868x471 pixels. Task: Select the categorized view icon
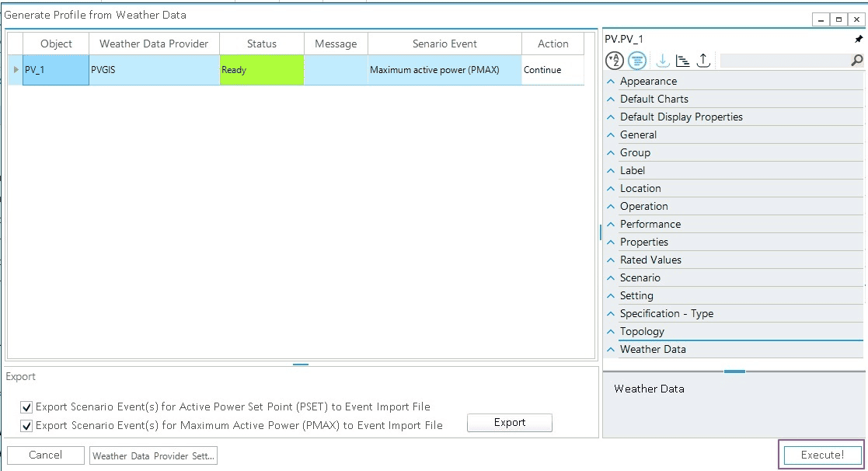click(x=637, y=61)
